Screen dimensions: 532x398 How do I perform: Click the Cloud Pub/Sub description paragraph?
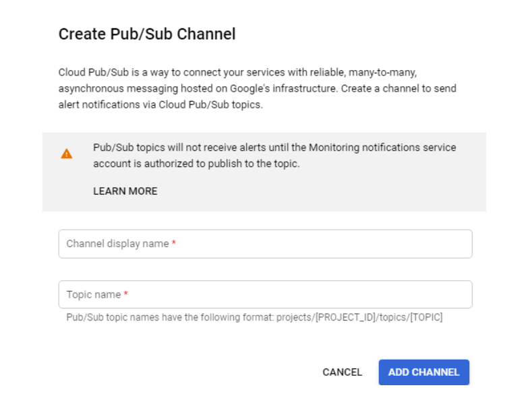257,88
